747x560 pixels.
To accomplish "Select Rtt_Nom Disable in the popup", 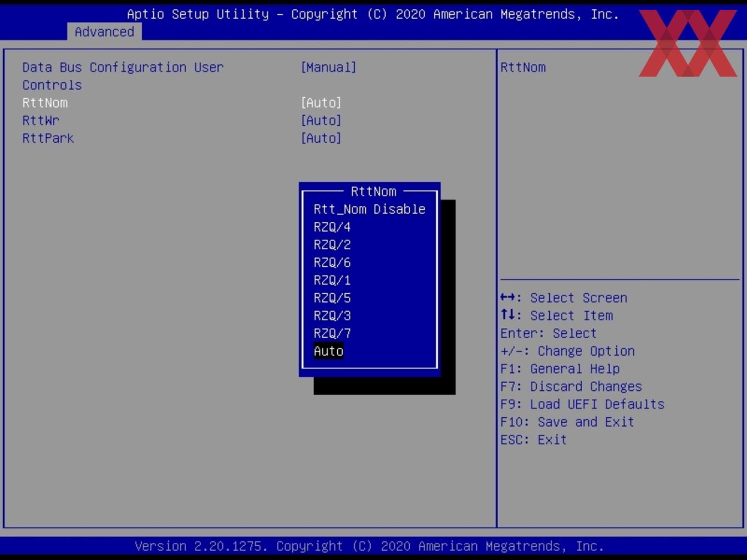I will [x=370, y=209].
